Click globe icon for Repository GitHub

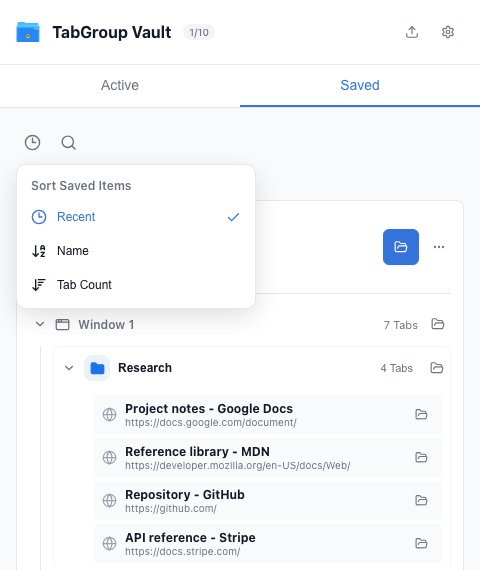109,500
